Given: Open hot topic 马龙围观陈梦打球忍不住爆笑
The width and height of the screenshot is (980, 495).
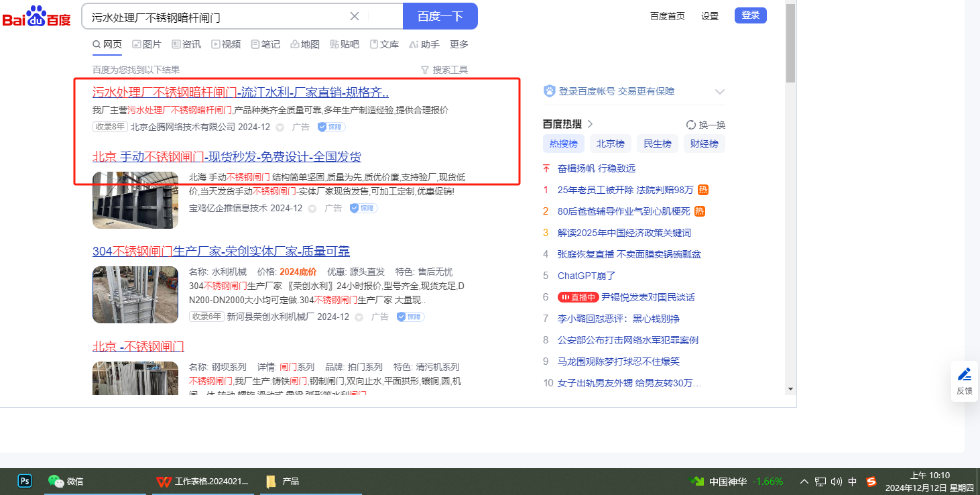Looking at the screenshot, I should tap(619, 362).
